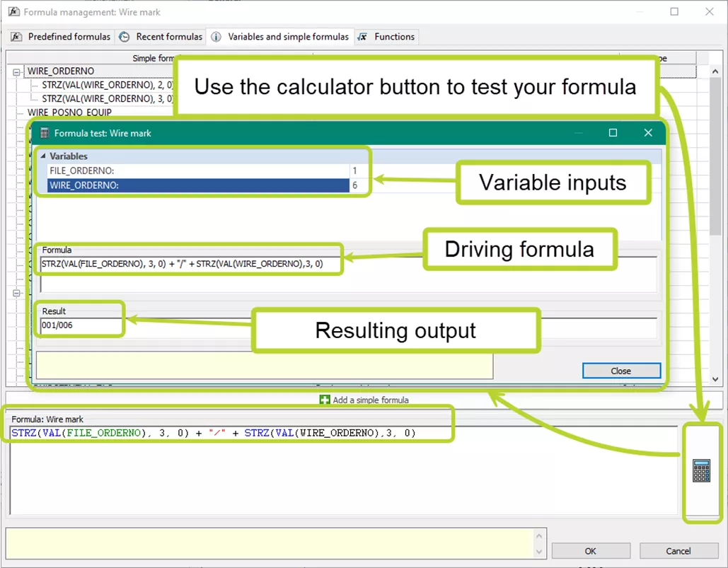The height and width of the screenshot is (568, 728).
Task: Click Close in the Formula test dialog
Action: click(620, 370)
